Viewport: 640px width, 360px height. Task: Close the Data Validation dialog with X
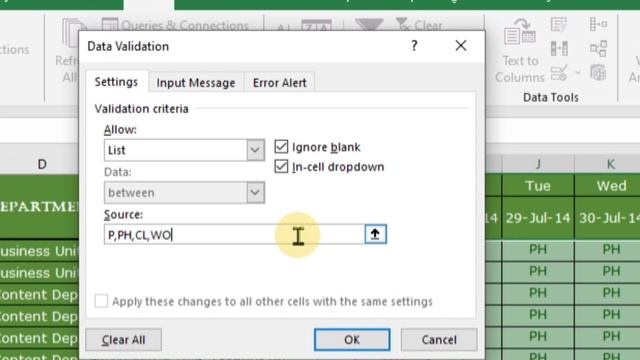[x=461, y=45]
